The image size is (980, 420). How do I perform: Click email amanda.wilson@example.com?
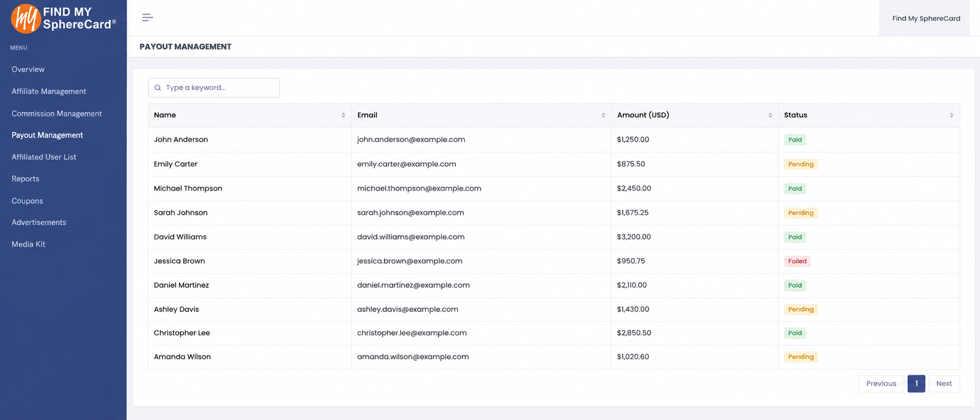pos(413,357)
